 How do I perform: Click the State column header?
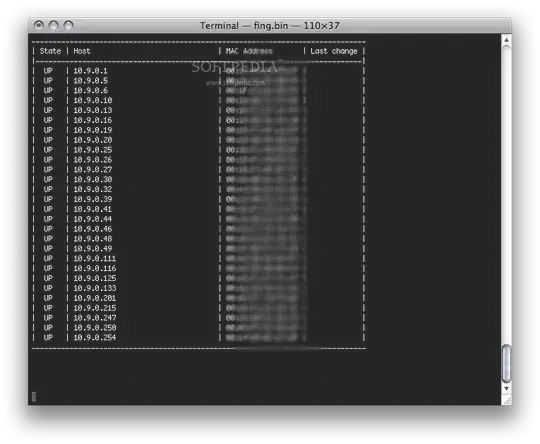[50, 51]
